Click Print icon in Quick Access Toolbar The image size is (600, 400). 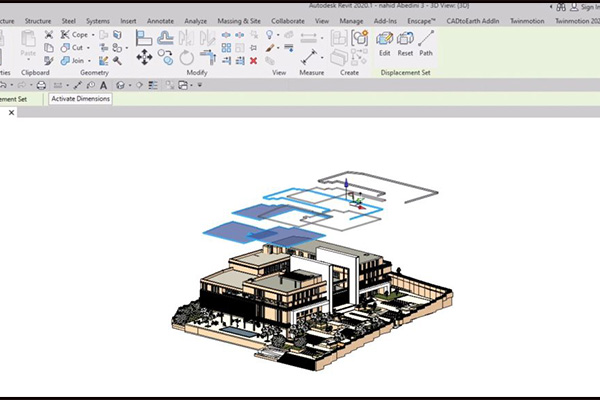pyautogui.click(x=41, y=85)
